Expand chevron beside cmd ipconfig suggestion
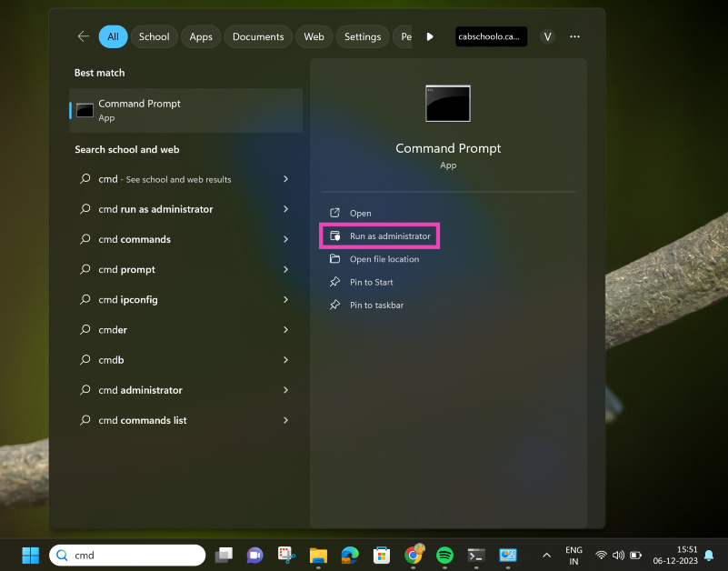The image size is (728, 571). tap(285, 299)
